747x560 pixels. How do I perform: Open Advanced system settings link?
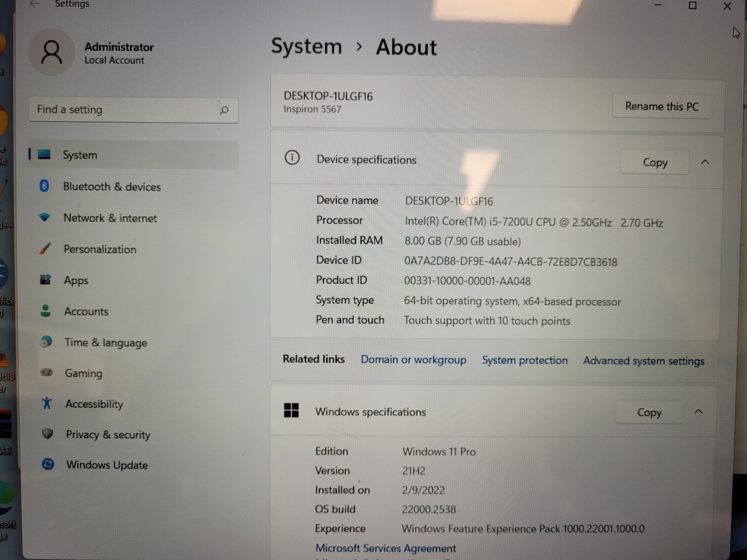tap(644, 361)
